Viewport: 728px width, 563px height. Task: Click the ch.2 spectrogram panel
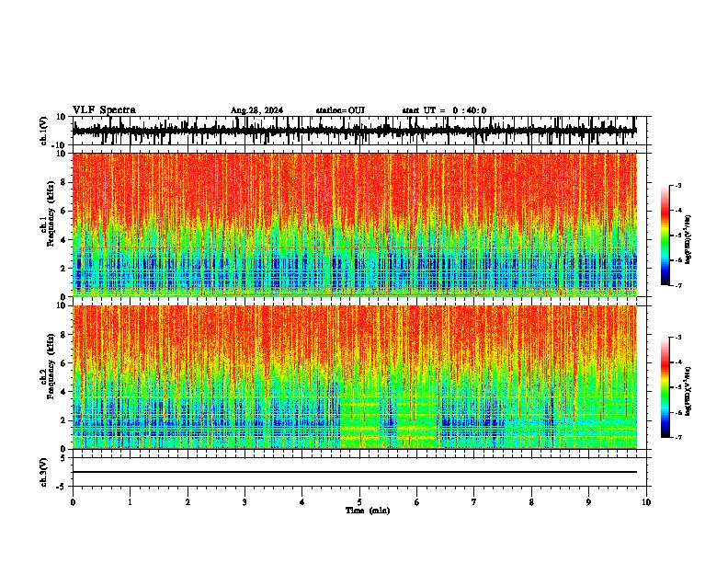[x=354, y=377]
